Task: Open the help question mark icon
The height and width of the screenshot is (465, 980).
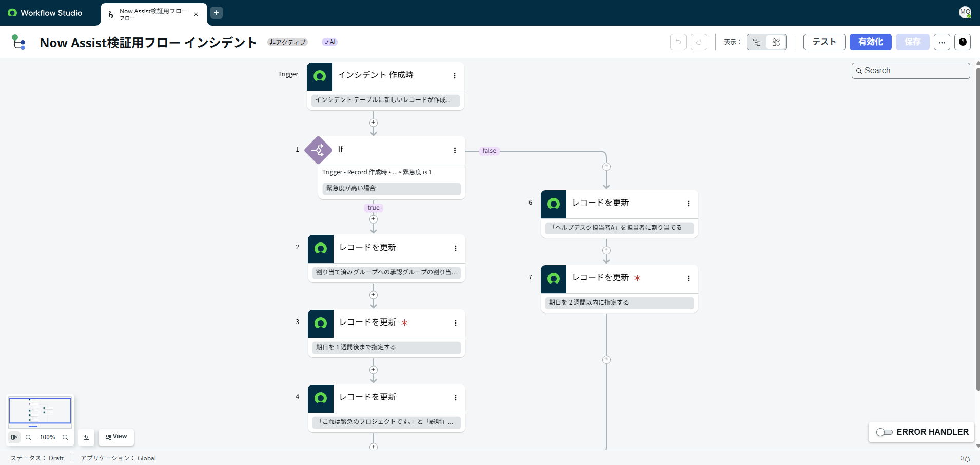Action: [x=963, y=42]
